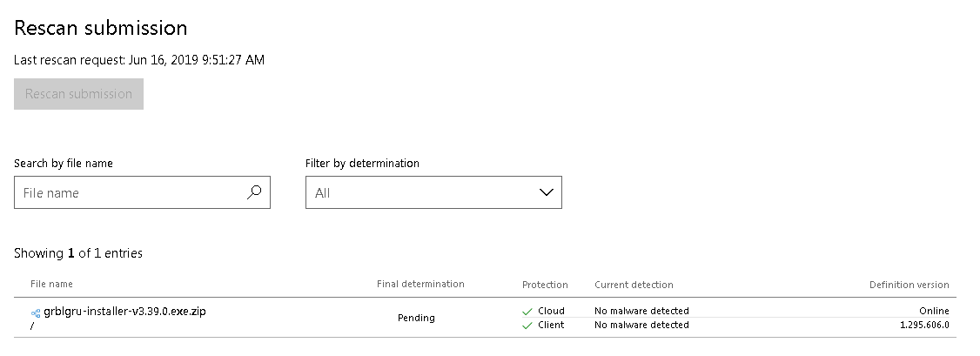Click the File name search field
This screenshot has width=980, height=356.
click(142, 192)
